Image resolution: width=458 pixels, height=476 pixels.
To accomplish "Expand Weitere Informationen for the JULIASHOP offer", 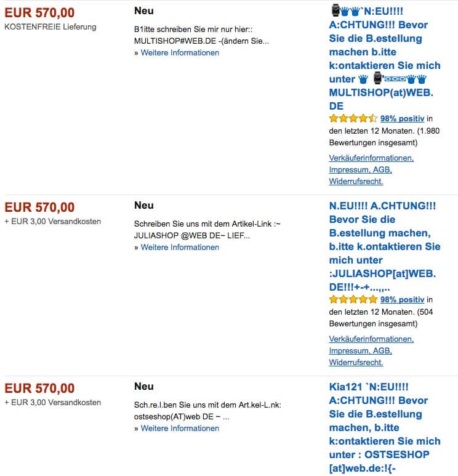I will point(180,247).
